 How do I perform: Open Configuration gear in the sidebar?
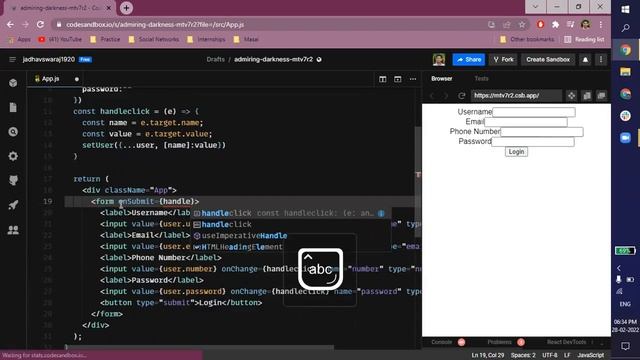click(x=13, y=156)
